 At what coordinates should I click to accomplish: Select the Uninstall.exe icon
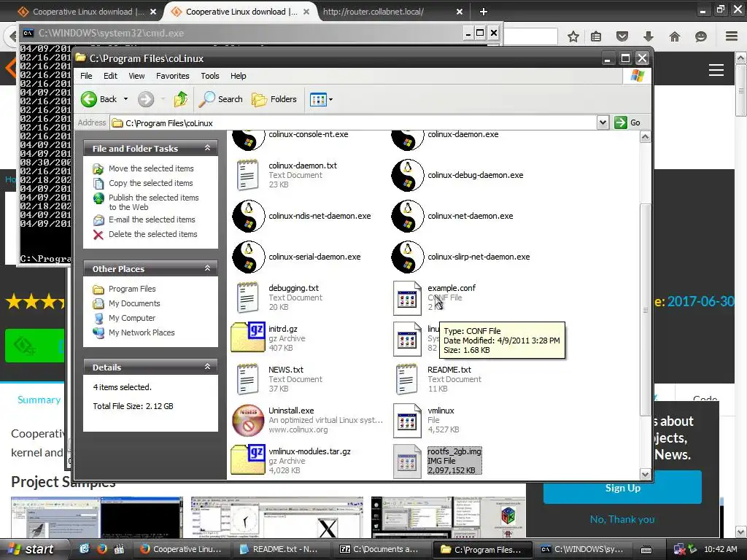pos(248,420)
